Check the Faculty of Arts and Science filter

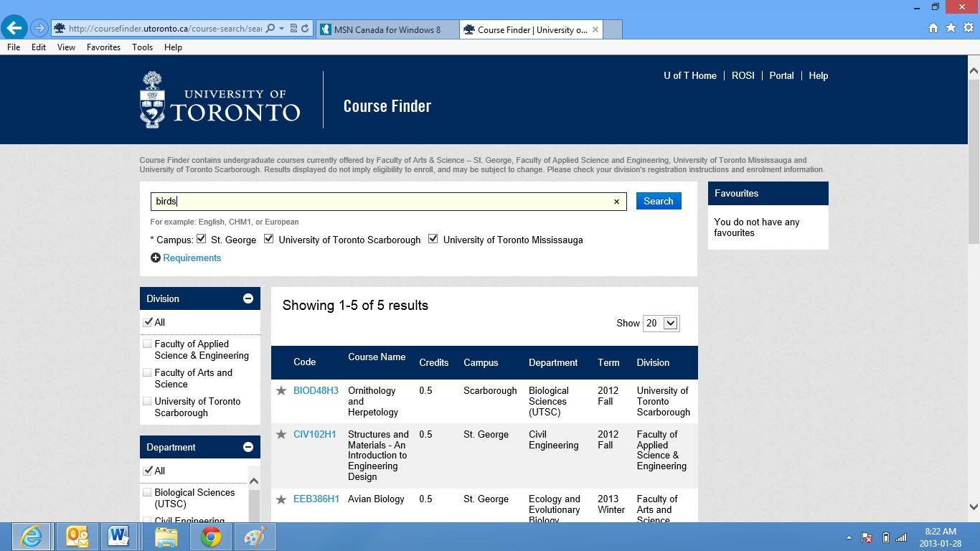[147, 373]
